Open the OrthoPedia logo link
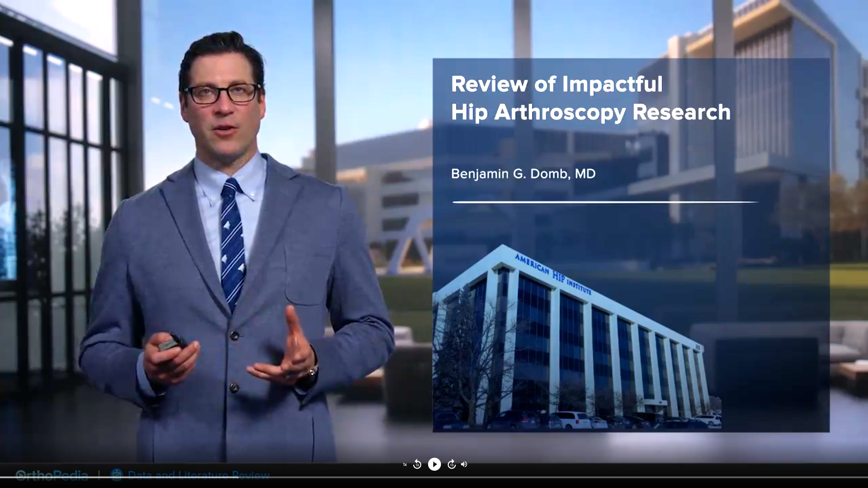This screenshot has width=868, height=488. (x=52, y=475)
